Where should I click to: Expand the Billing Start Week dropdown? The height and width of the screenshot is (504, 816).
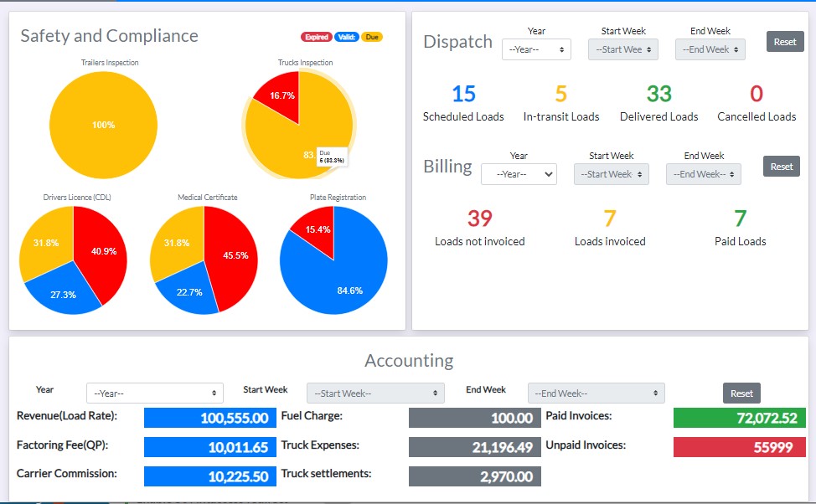pos(611,174)
